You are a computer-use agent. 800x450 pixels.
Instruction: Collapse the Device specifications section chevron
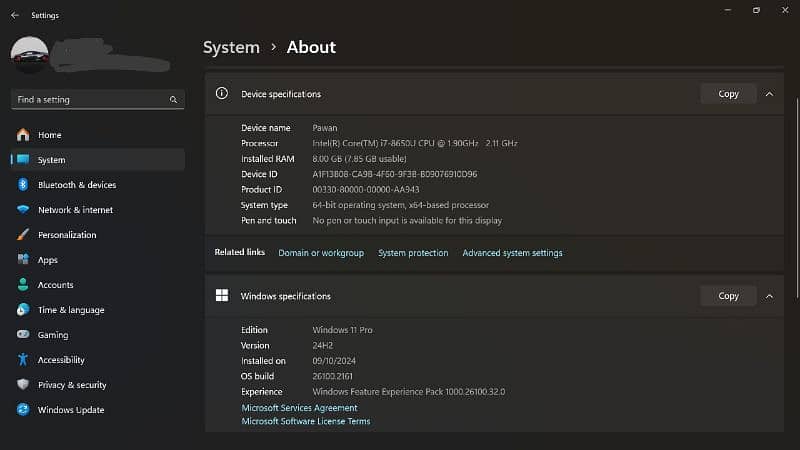(x=769, y=94)
